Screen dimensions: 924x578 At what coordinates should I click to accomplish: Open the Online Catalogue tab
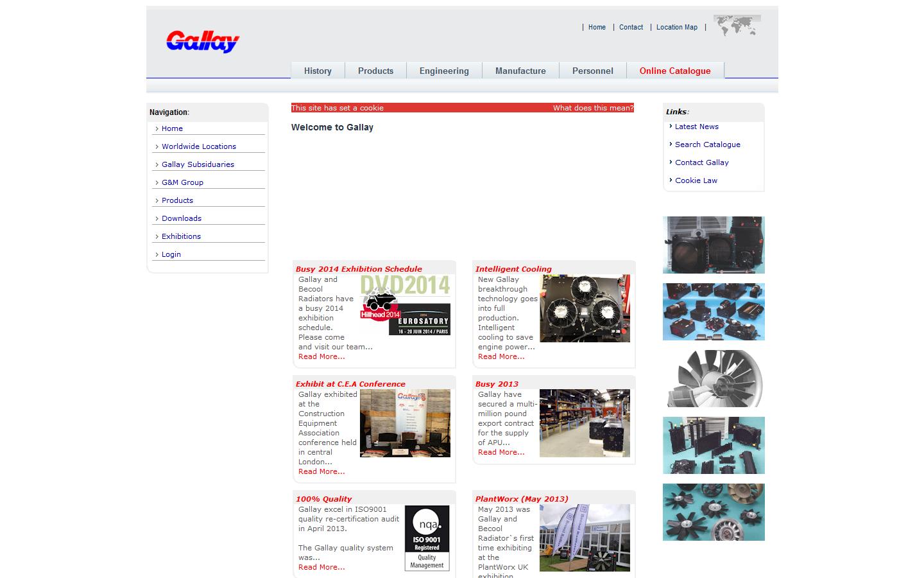(x=674, y=71)
